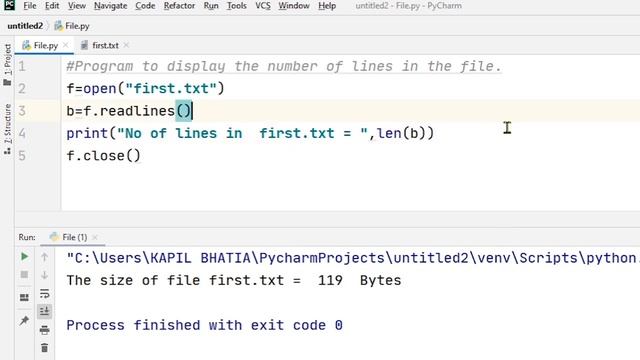The height and width of the screenshot is (360, 640).
Task: Open the Window menu
Action: coord(294,6)
